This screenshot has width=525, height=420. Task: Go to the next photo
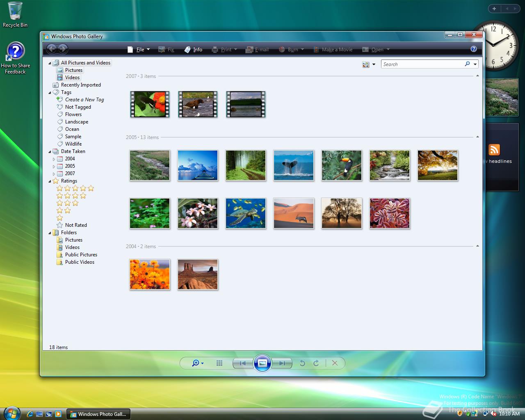(x=282, y=363)
